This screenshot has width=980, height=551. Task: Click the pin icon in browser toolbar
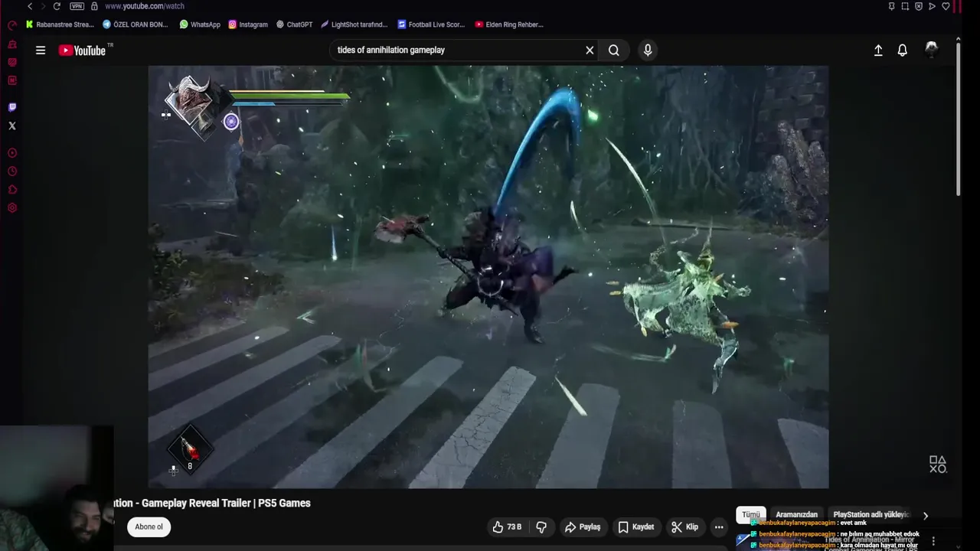891,6
